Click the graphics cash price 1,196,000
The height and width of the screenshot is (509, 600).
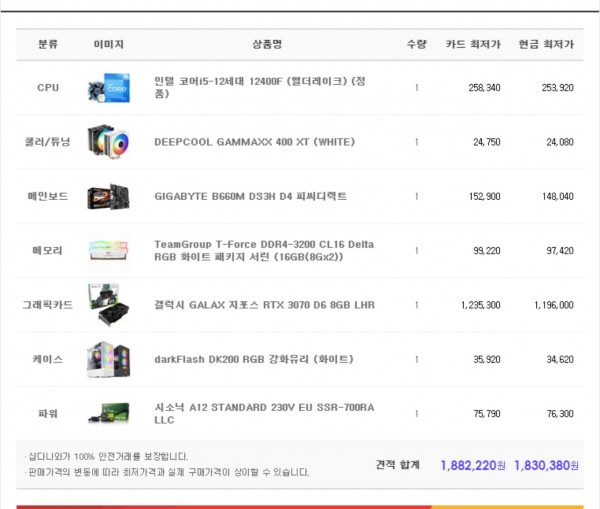[x=554, y=305]
